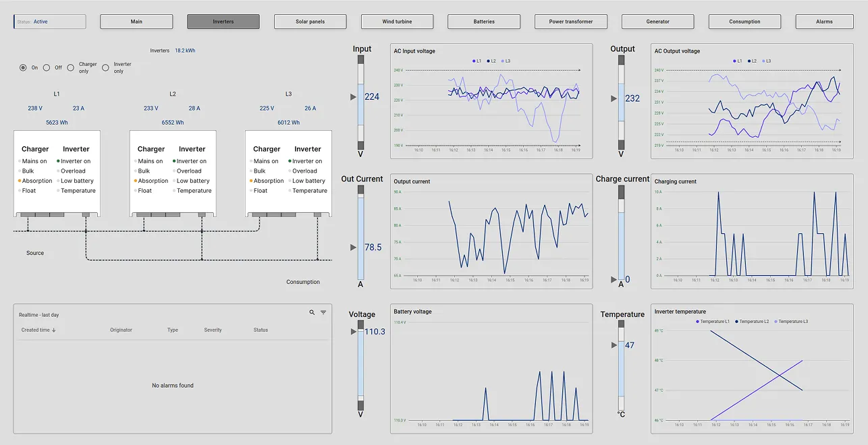This screenshot has height=445, width=868.
Task: Sort alarms by Created time arrow
Action: (54, 330)
